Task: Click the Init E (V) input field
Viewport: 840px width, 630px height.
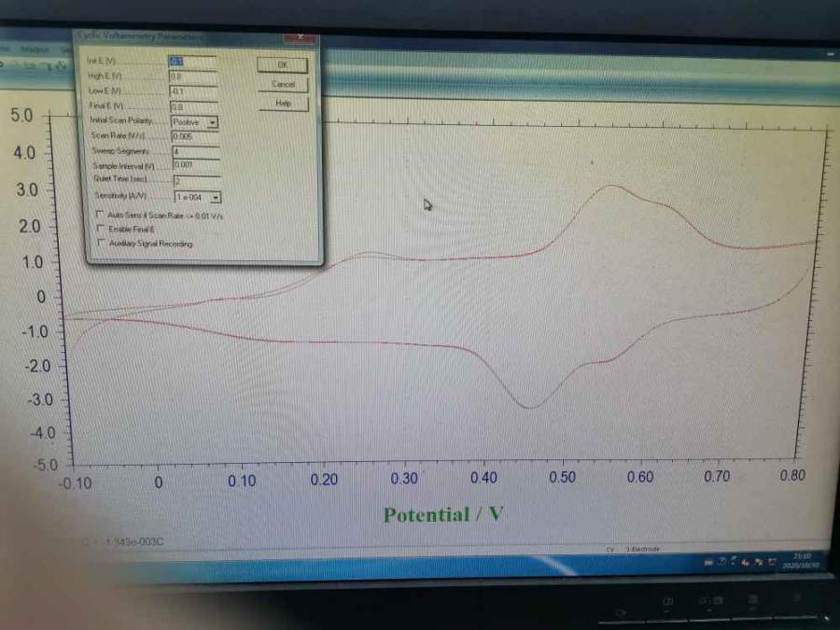Action: 193,62
